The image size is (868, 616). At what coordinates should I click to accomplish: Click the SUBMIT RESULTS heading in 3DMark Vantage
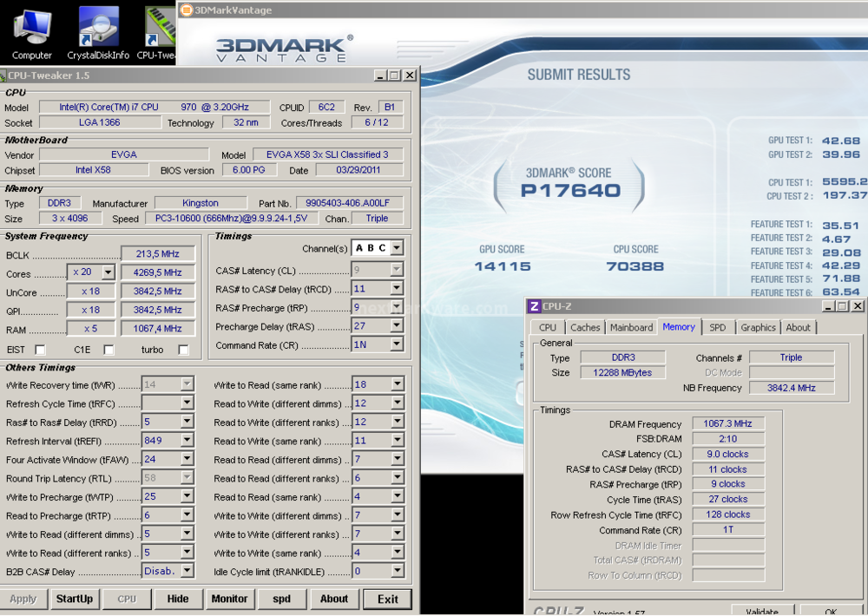tap(579, 75)
